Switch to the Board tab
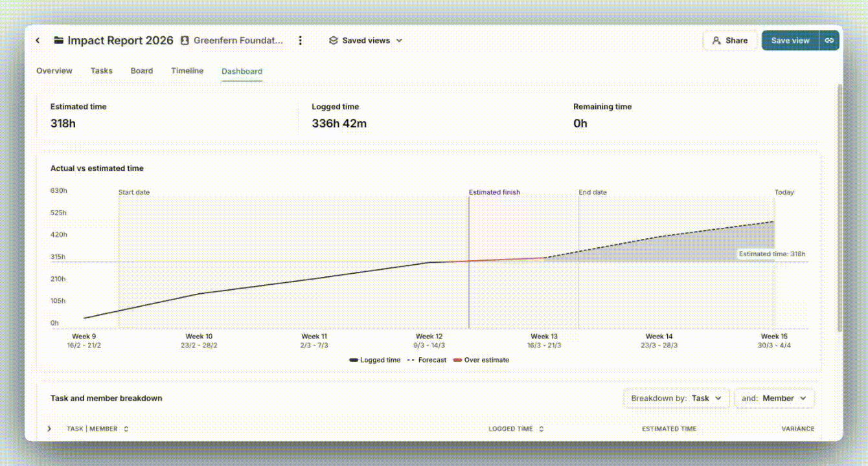868x466 pixels. [142, 71]
